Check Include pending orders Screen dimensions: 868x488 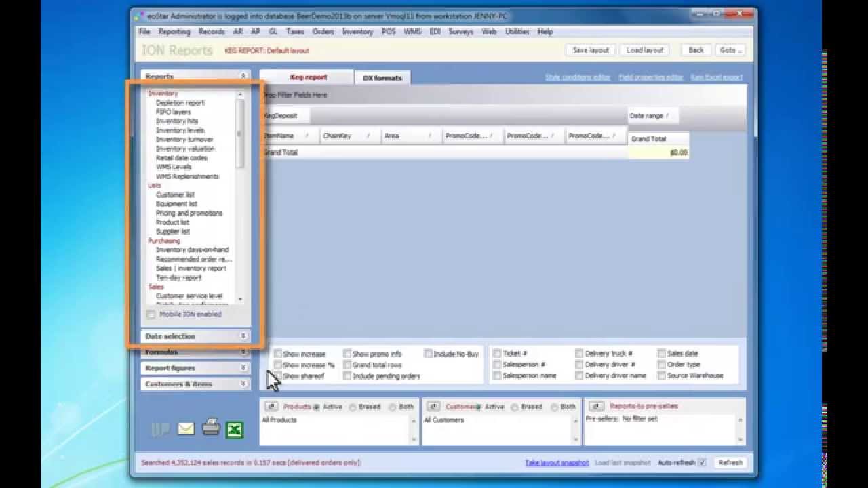point(347,375)
